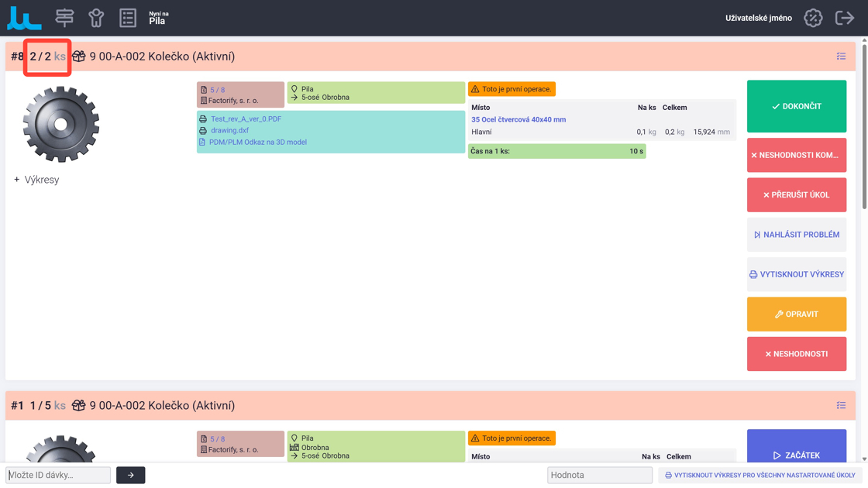
Task: Click location pin beside Pila in task #1
Action: pos(294,438)
